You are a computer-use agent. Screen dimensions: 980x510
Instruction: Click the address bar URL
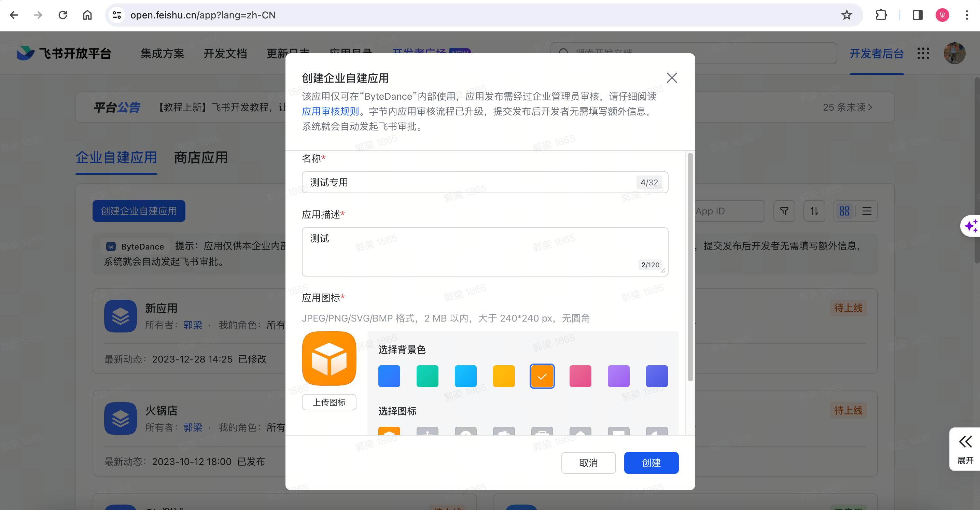(203, 15)
